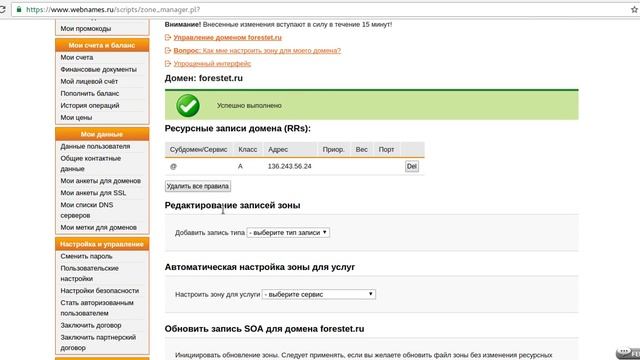Open Пополнить баланс in sidebar
Image resolution: width=640 pixels, height=360 pixels.
tap(90, 93)
